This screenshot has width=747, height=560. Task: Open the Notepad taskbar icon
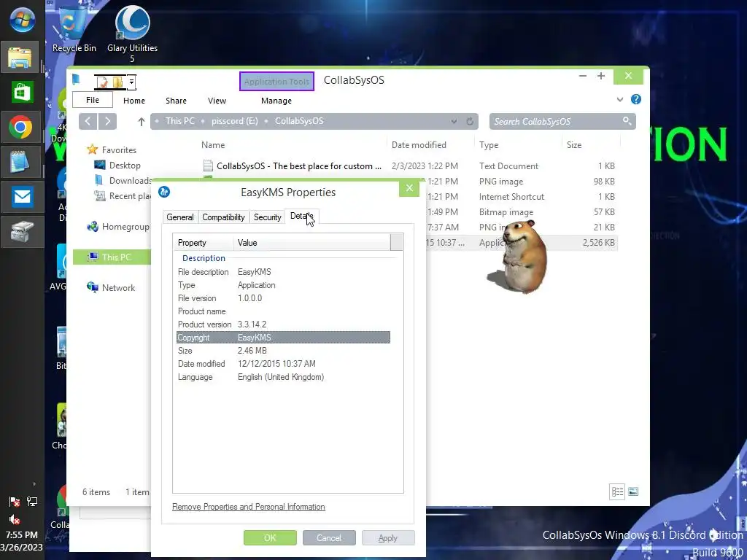click(x=20, y=162)
